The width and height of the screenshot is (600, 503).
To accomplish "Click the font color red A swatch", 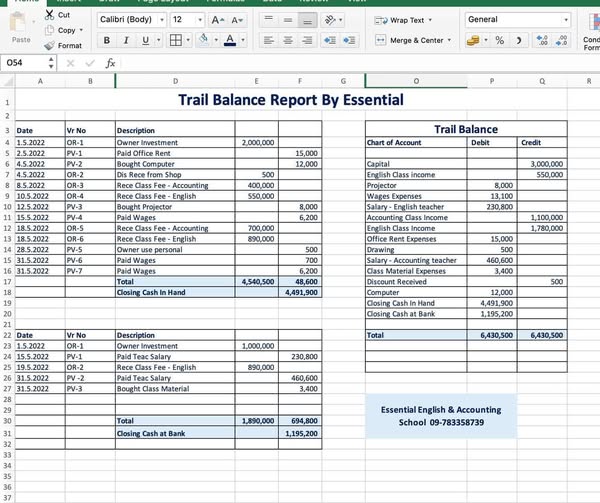I will pos(230,40).
